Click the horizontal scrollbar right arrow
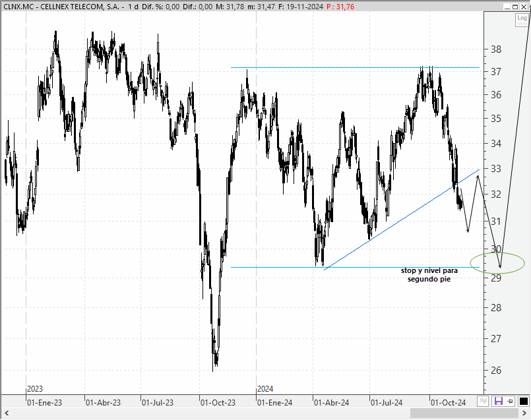This screenshot has height=420, width=531. pyautogui.click(x=524, y=413)
